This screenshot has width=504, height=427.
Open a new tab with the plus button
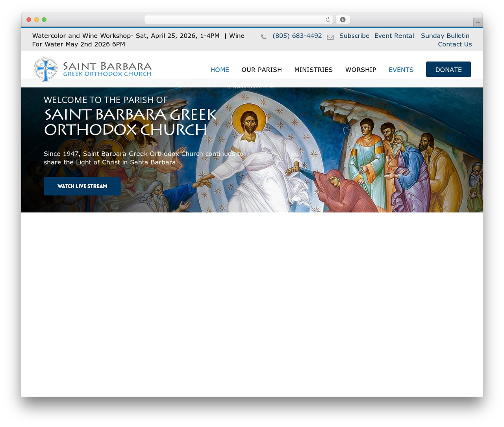tap(478, 22)
